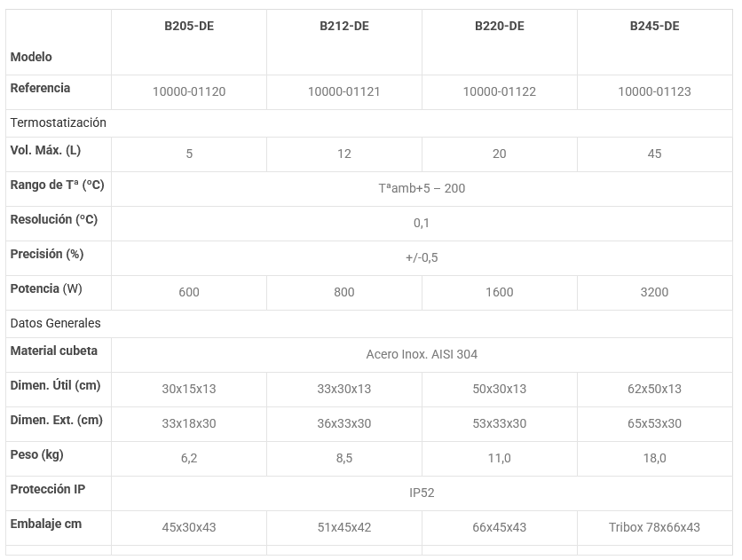Click the Acero Inox. AISI 304 cell
Viewport: 742px width, 560px height.
point(422,354)
